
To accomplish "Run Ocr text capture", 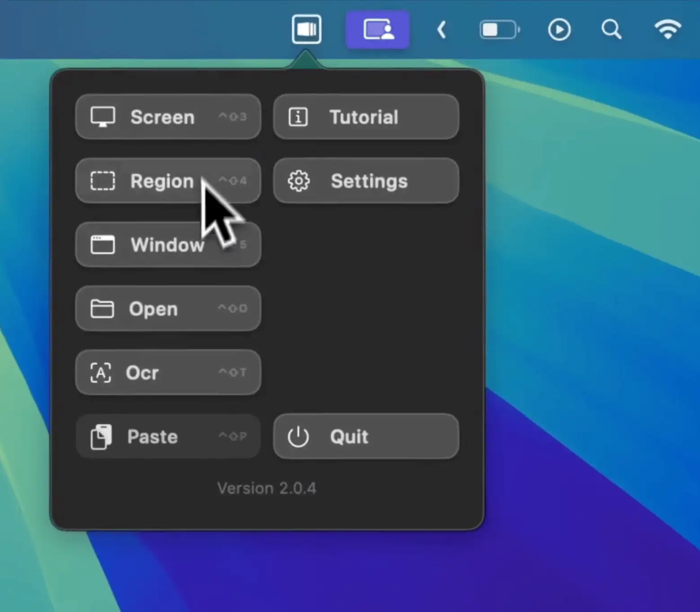I will point(168,373).
